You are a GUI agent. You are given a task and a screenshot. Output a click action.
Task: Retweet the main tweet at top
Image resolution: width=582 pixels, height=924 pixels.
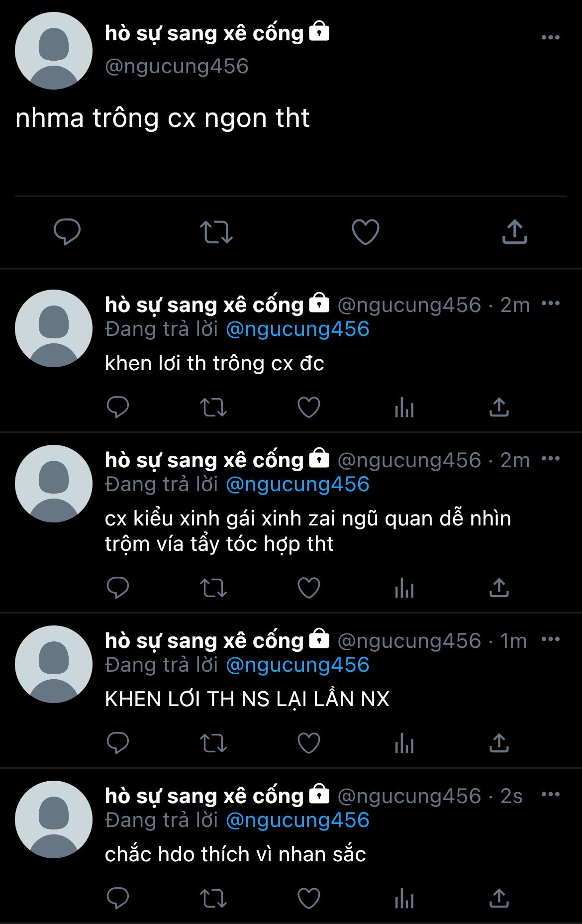[x=216, y=232]
